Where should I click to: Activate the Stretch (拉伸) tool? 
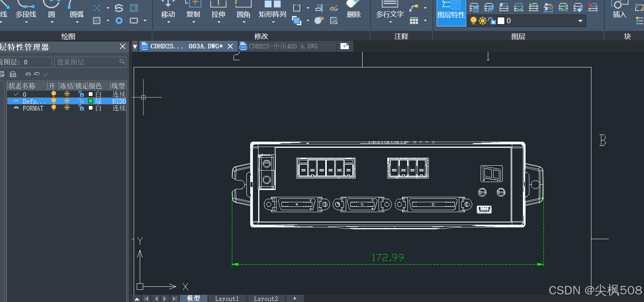coord(218,10)
